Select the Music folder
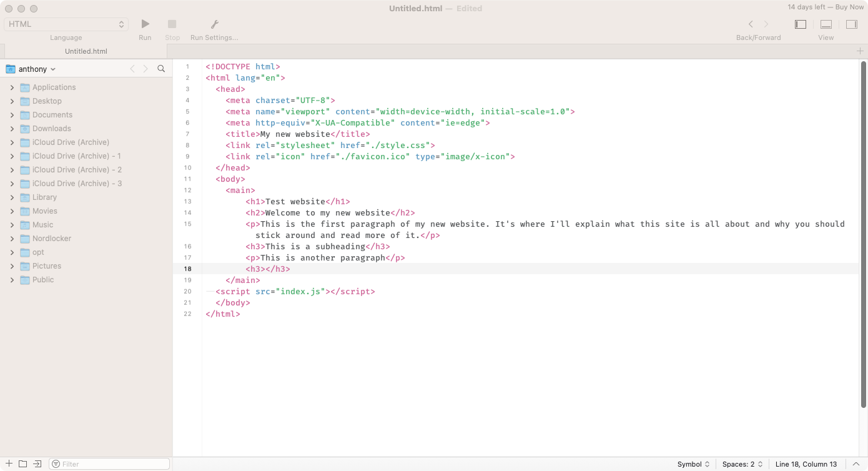This screenshot has width=868, height=471. (86, 225)
